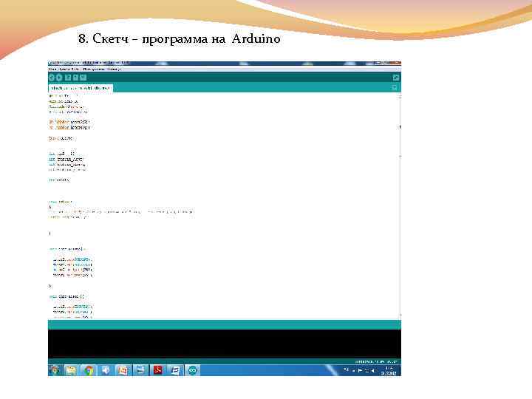
Task: Open the Скетч menu
Action: (x=75, y=69)
